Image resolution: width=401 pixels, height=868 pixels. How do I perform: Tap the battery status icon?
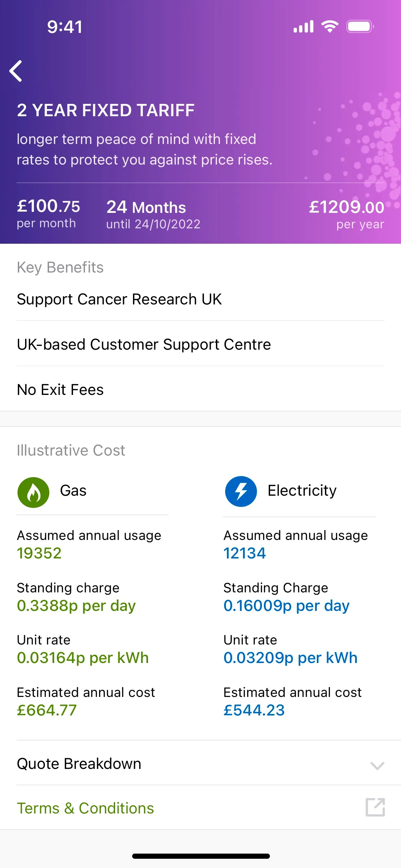click(360, 26)
